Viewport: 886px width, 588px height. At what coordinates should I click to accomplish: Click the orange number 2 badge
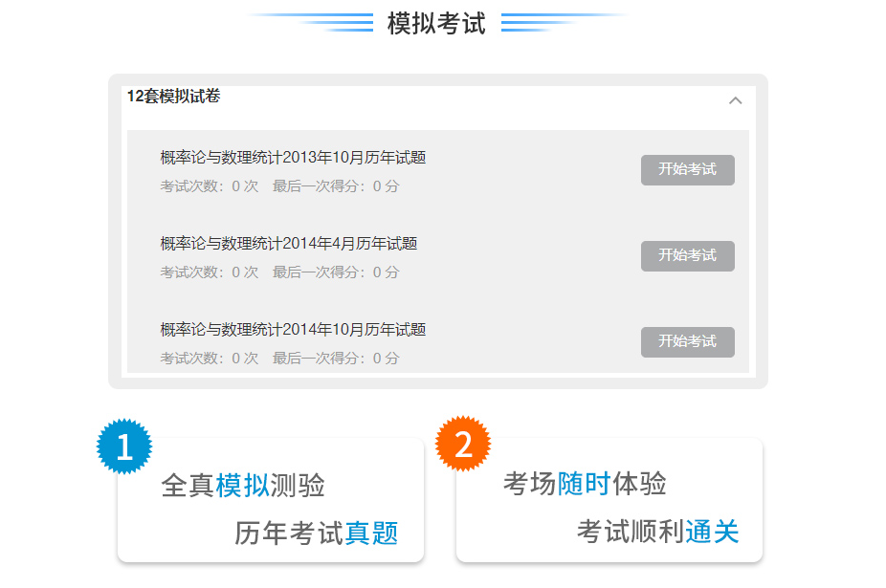(463, 444)
